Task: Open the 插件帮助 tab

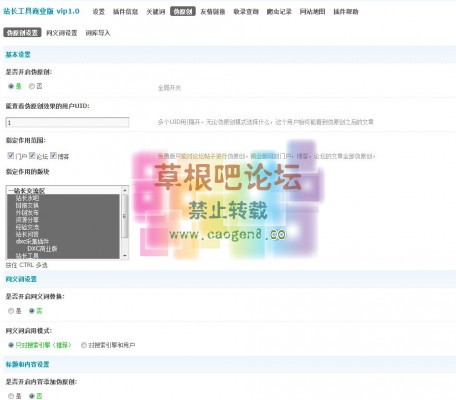Action: (346, 12)
